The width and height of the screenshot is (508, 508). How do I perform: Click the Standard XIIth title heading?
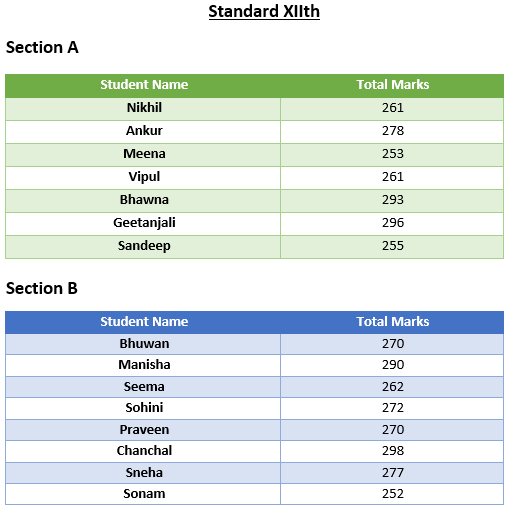coord(264,12)
